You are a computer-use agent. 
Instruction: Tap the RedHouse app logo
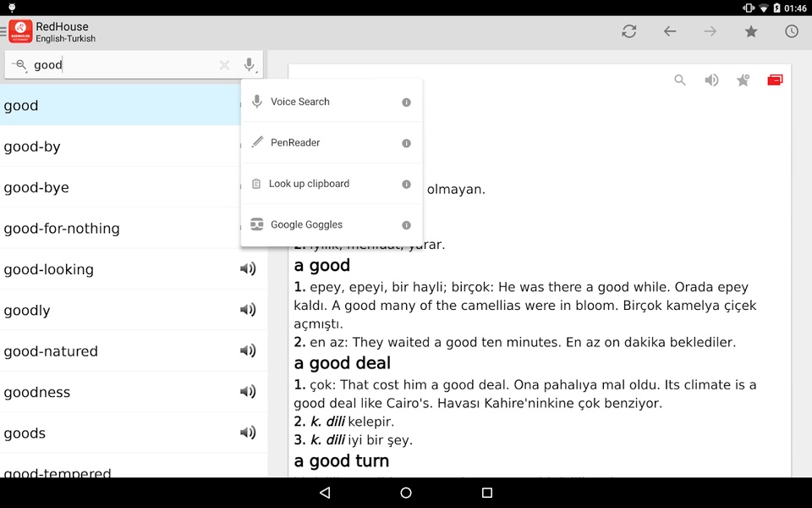pos(20,31)
